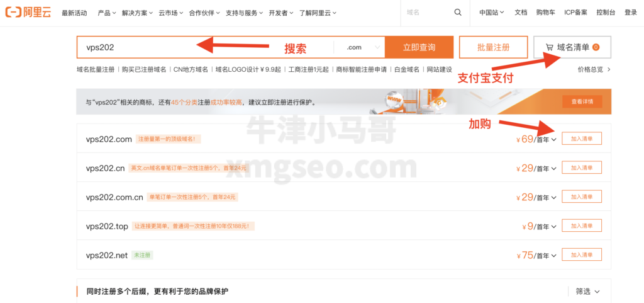The image size is (644, 303).
Task: Open the 价格总览 link
Action: tap(594, 69)
